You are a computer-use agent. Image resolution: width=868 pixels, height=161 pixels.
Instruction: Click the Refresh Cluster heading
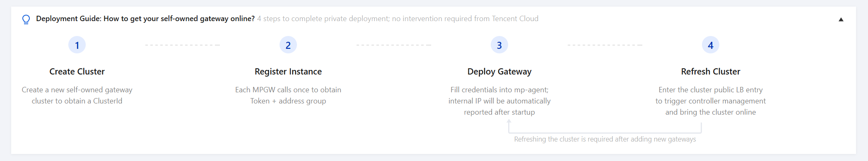coord(711,72)
